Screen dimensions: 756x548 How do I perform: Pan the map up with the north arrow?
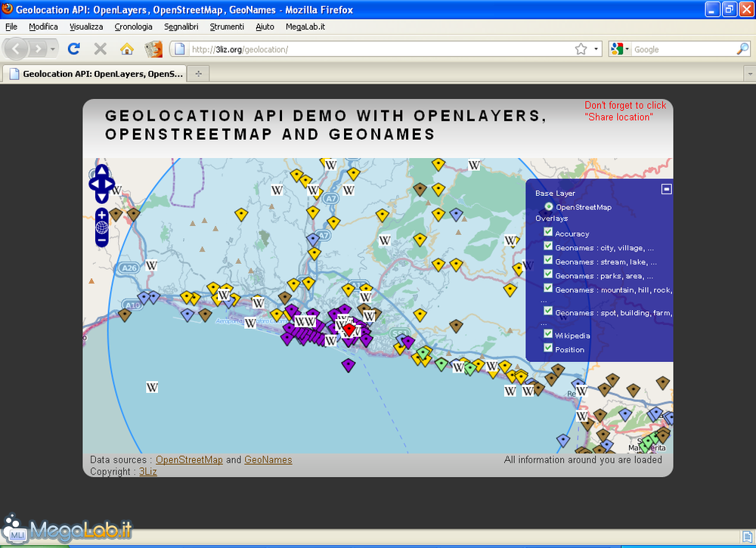tap(102, 170)
